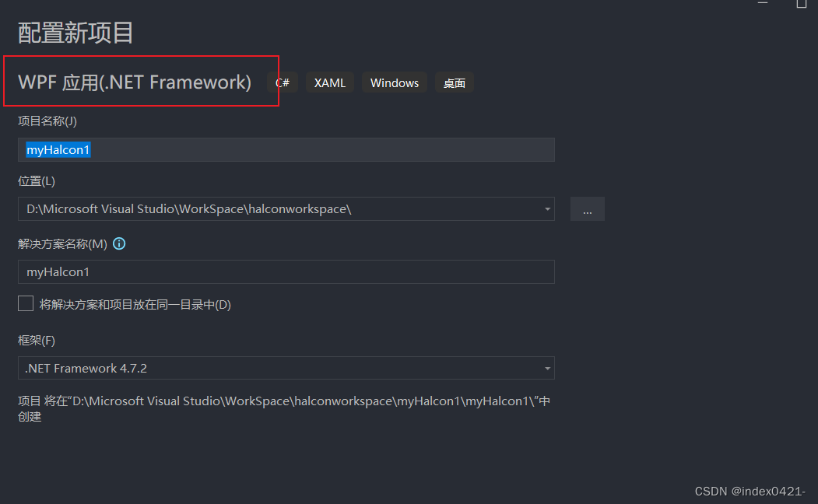Screen dimensions: 818x504
Task: Enable 将解决方案和项目放在同一目录中 checkbox
Action: (x=25, y=303)
